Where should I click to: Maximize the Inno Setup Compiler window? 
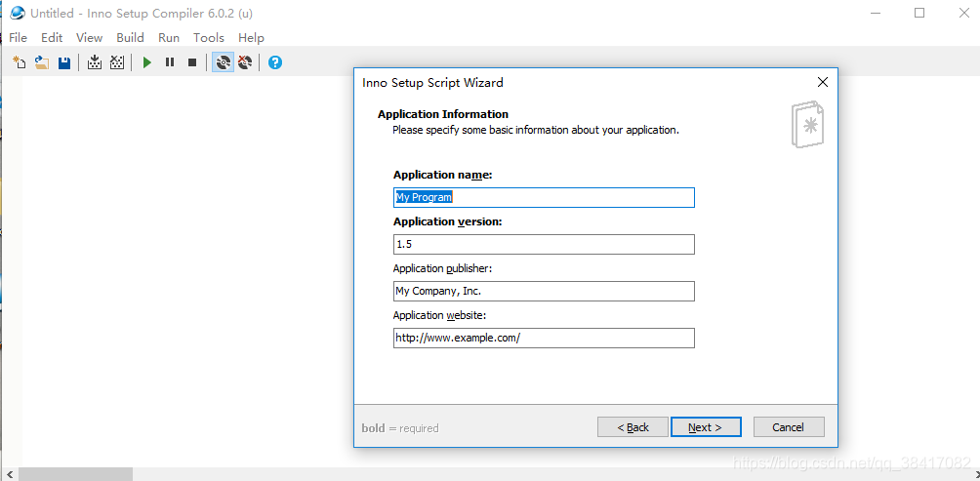coord(919,13)
